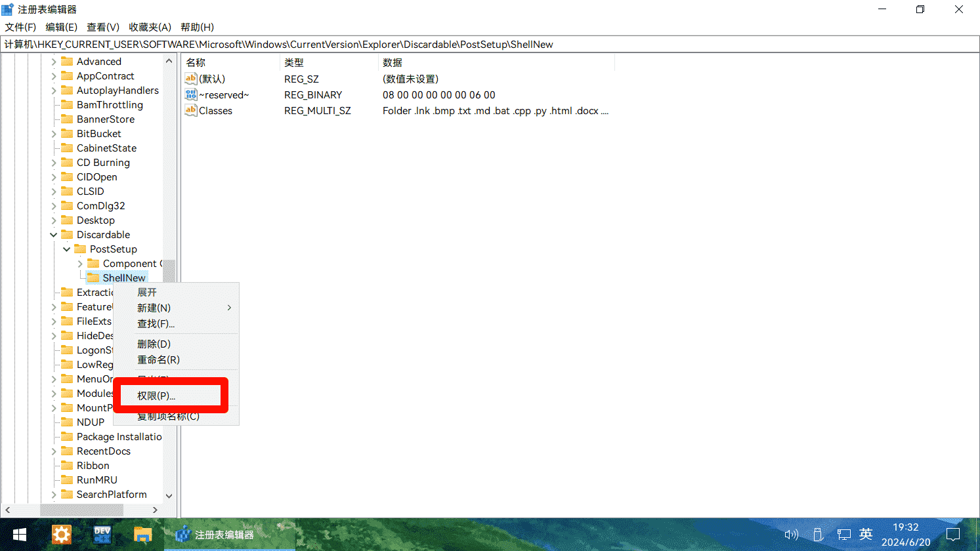The height and width of the screenshot is (551, 980).
Task: Select the RecentDocs registry key
Action: 103,451
